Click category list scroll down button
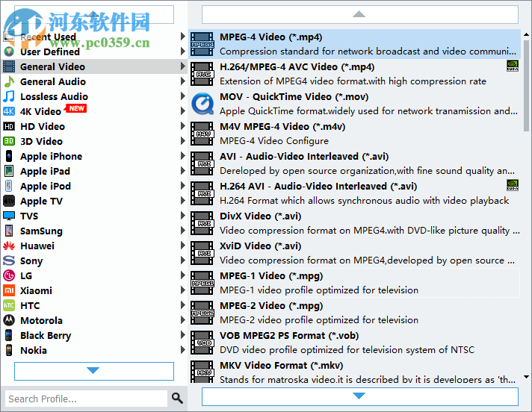The image size is (532, 412). click(x=94, y=371)
